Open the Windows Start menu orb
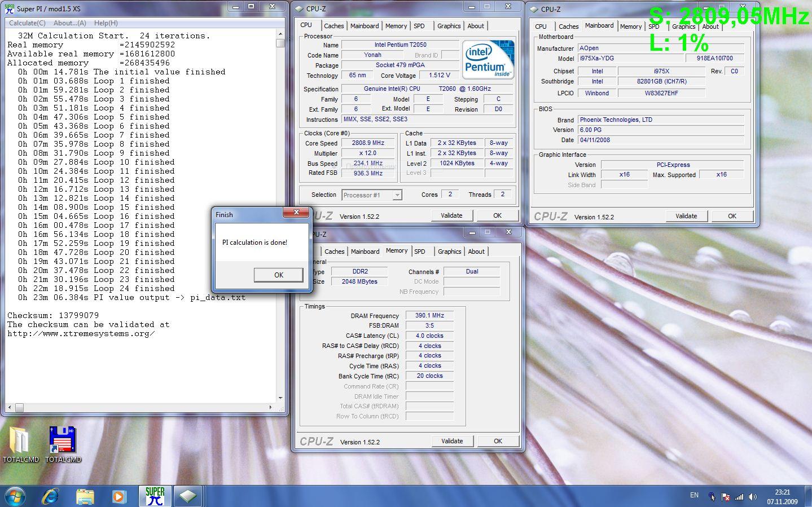 pos(15,496)
